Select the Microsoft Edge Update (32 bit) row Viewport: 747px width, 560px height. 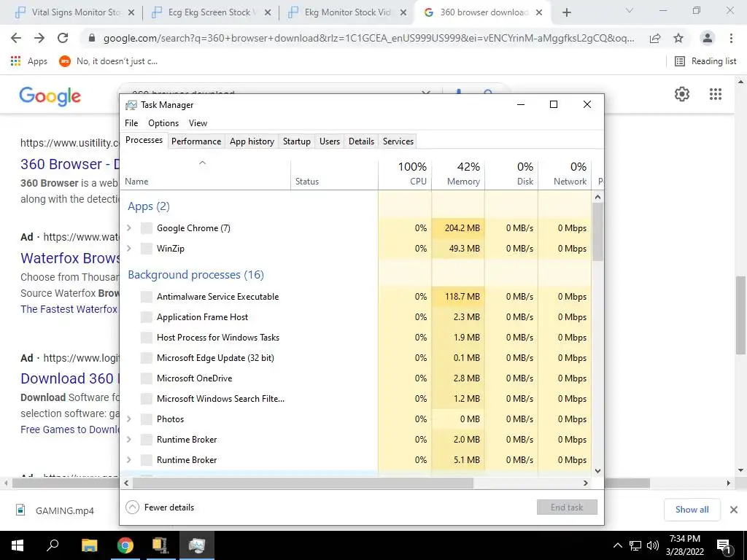[x=355, y=358]
